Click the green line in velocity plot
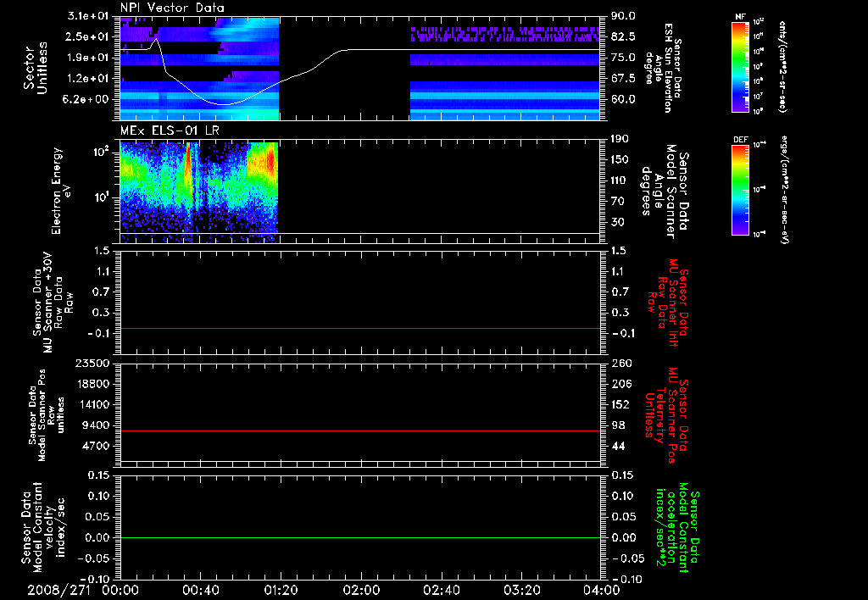 (x=359, y=537)
